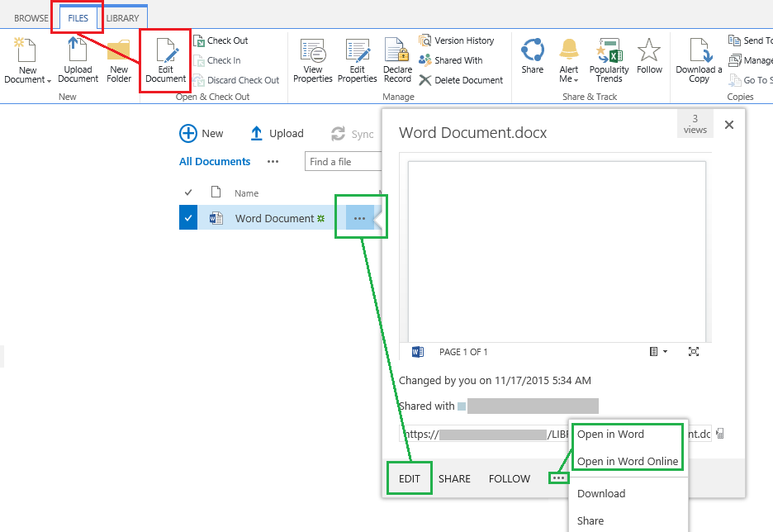773x532 pixels.
Task: Click EDIT in callout footer
Action: point(409,479)
